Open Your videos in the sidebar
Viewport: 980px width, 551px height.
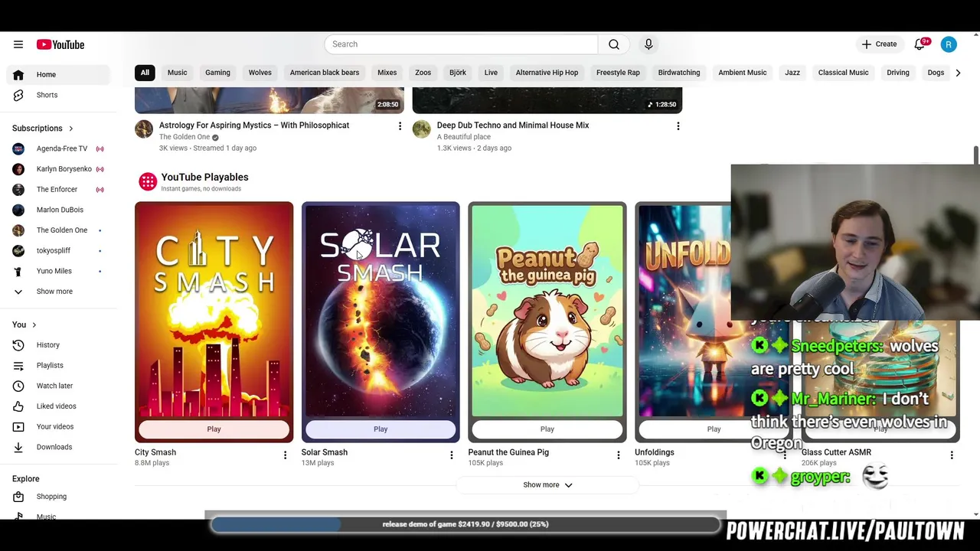click(58, 426)
